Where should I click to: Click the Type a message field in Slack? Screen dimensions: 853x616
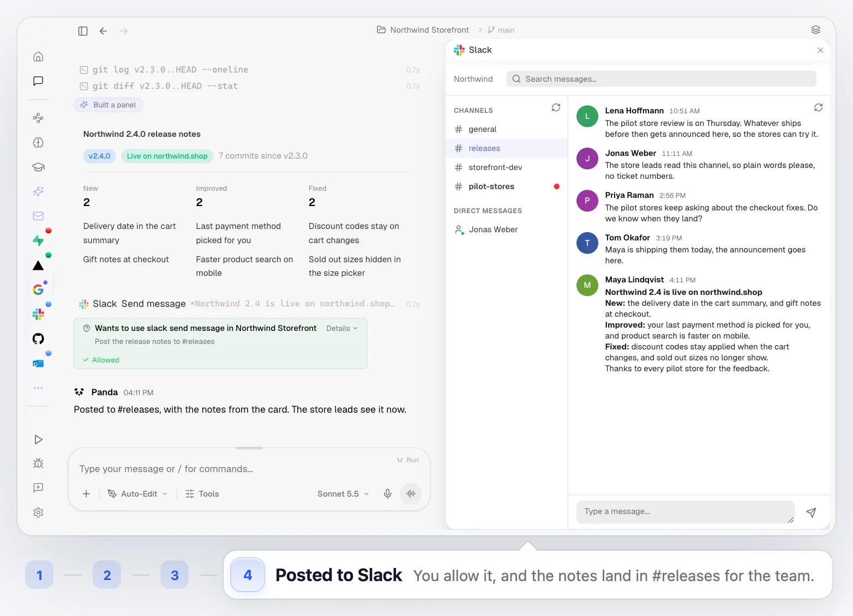click(686, 512)
